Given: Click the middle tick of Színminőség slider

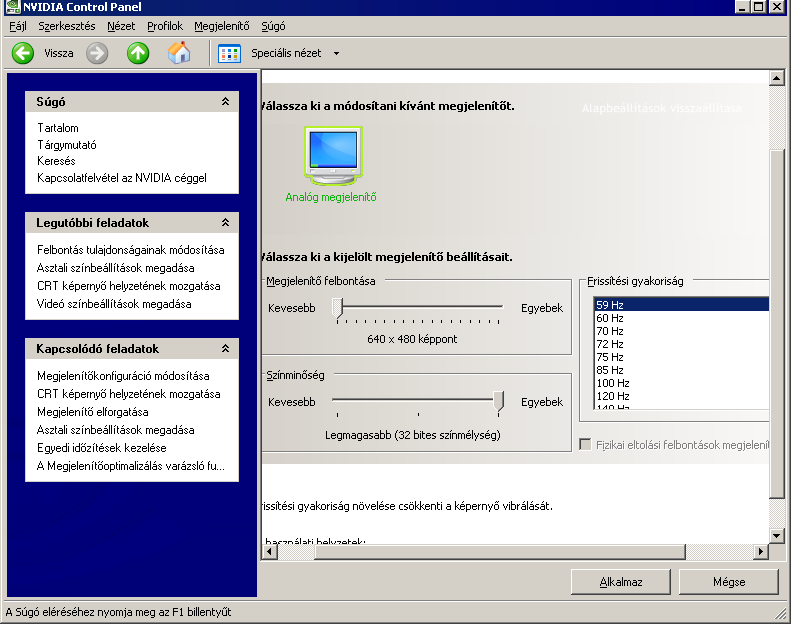Looking at the screenshot, I should [x=418, y=415].
